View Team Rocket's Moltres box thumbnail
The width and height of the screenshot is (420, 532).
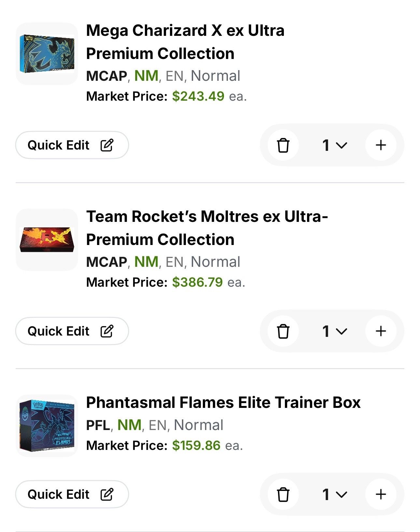point(47,240)
